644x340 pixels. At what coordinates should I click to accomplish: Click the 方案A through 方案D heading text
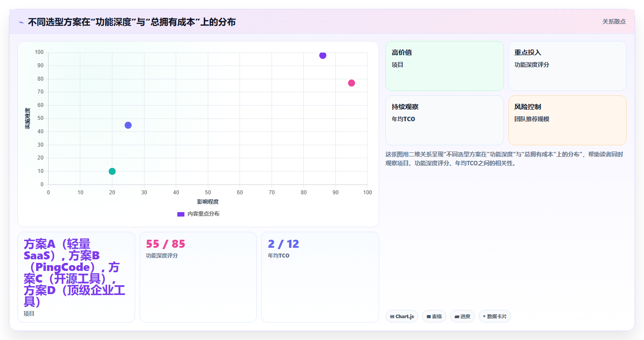point(74,273)
